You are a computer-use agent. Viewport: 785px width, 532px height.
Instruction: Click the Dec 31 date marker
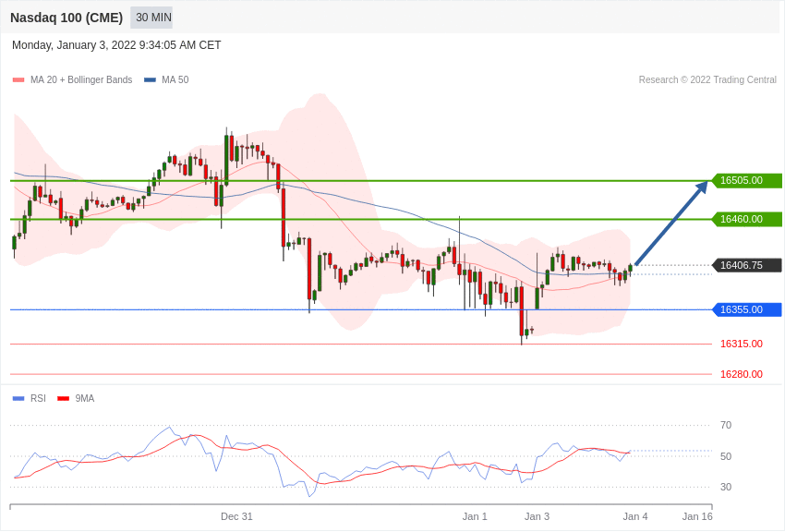(x=236, y=517)
